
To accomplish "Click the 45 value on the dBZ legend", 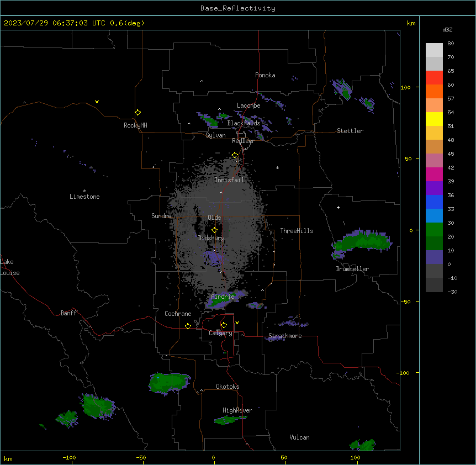I will point(451,154).
